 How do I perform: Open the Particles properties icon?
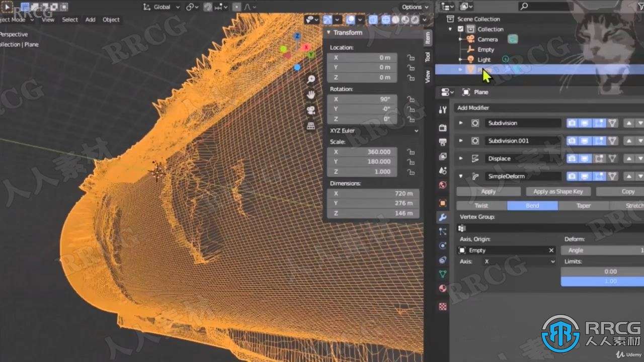(443, 231)
